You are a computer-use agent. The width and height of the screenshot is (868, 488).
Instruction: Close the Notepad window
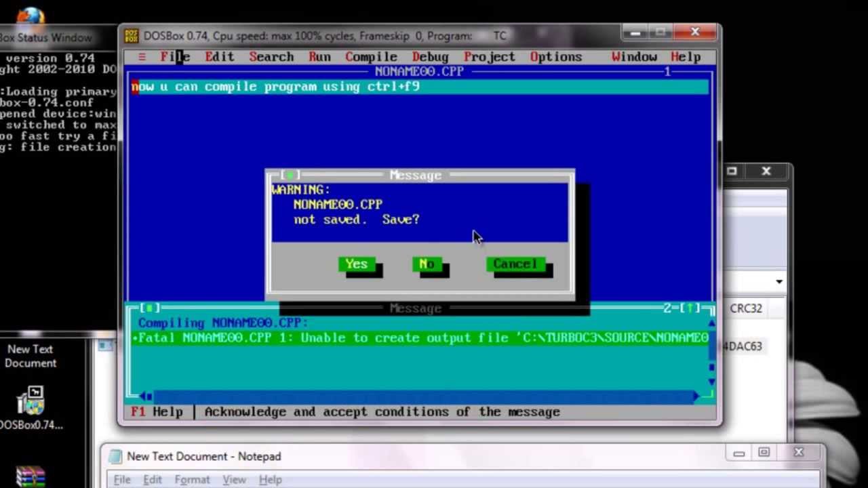tap(800, 453)
